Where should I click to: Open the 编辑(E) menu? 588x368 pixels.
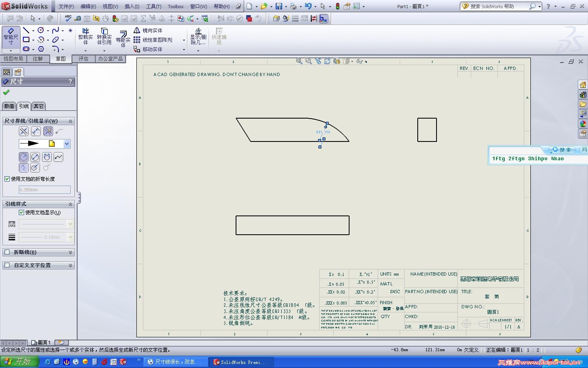point(88,7)
